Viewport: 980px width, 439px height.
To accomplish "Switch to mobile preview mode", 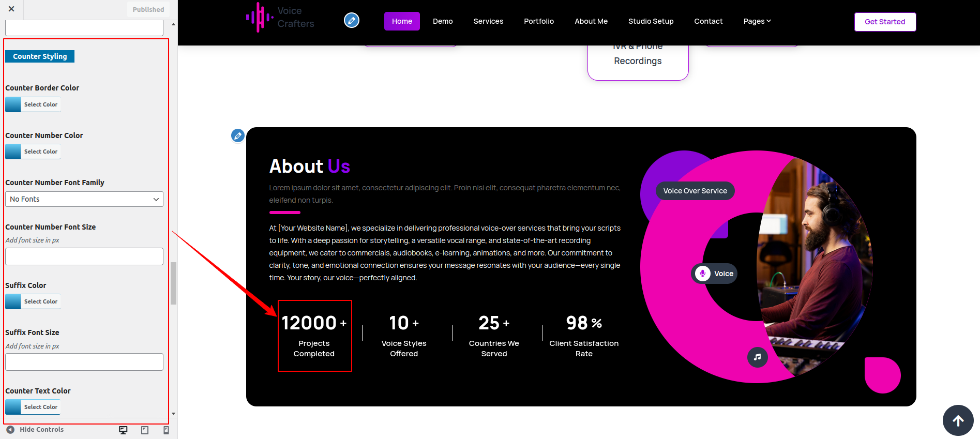I will [x=166, y=430].
